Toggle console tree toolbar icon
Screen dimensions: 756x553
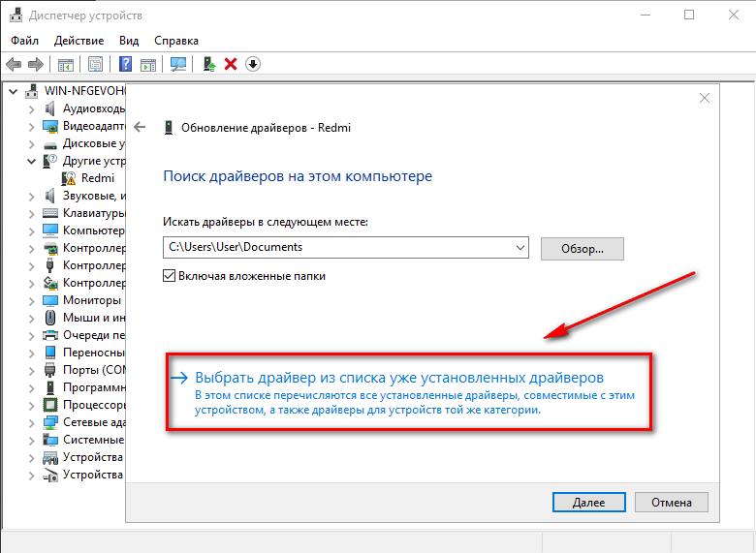[x=66, y=64]
